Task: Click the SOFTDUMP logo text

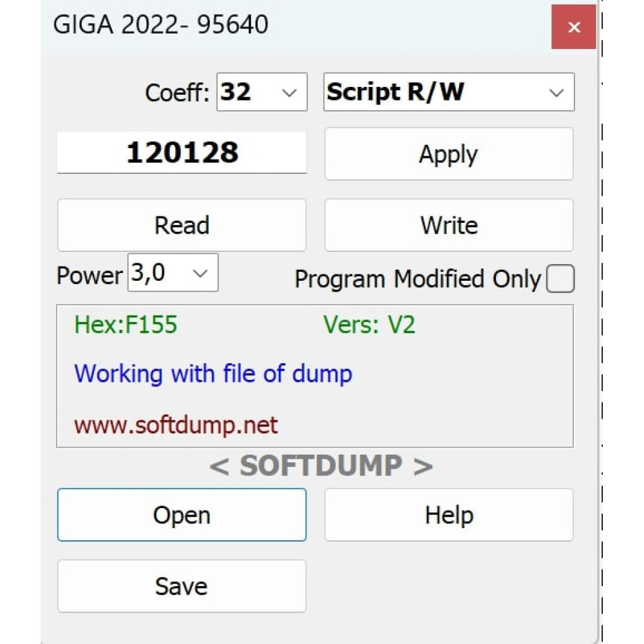Action: [321, 466]
